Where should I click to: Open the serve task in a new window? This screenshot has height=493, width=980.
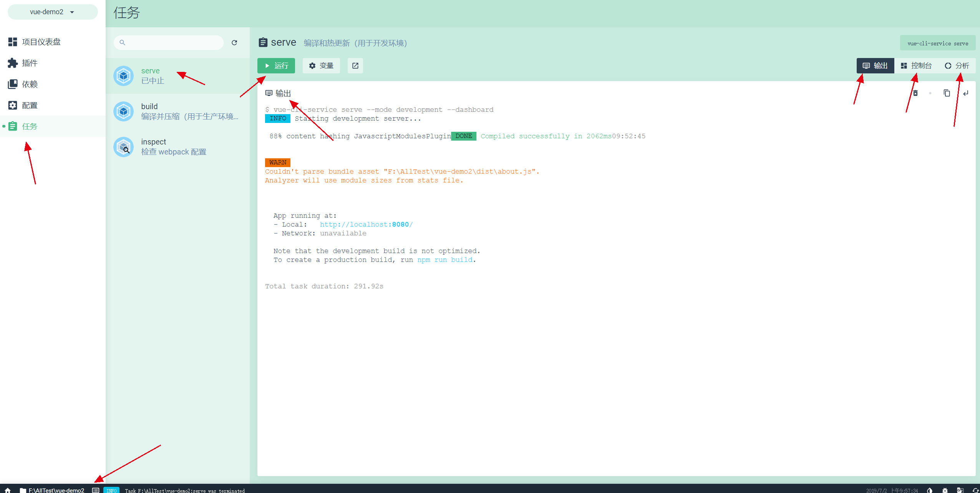click(355, 66)
